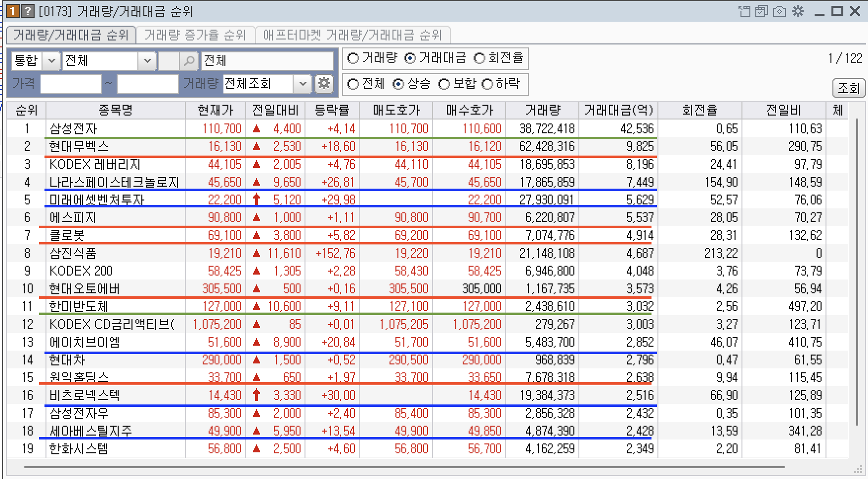Click the camera screen capture icon
Screen dimensions: 868x479
click(x=780, y=11)
